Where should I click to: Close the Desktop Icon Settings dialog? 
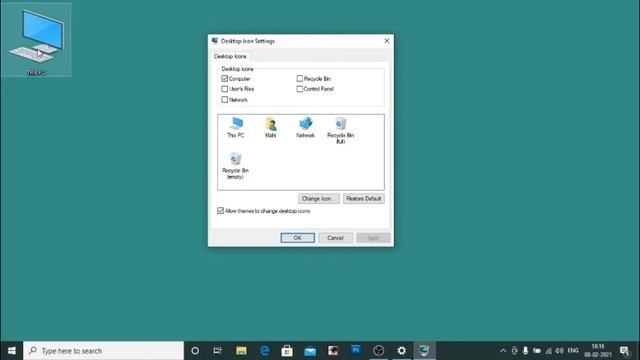tap(387, 41)
